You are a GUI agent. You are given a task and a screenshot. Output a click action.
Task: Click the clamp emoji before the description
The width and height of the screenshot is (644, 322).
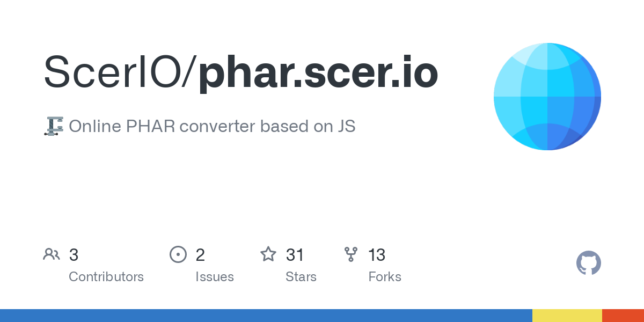tap(54, 126)
